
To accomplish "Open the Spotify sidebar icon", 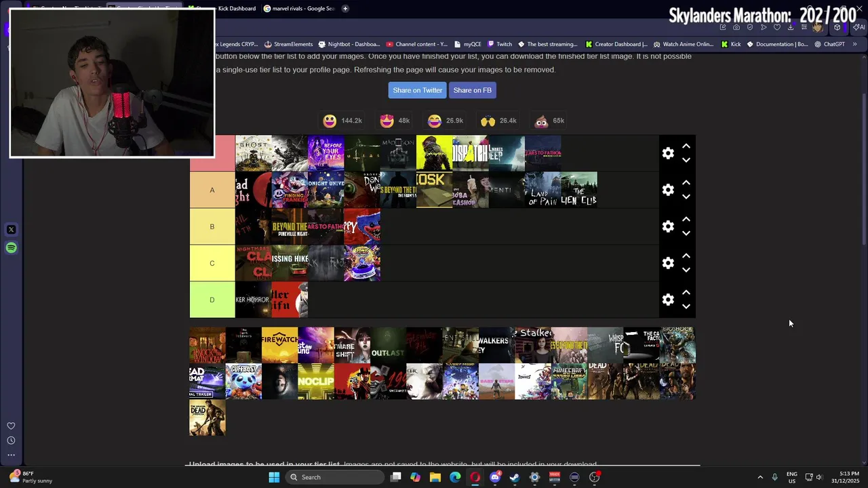I will pyautogui.click(x=11, y=248).
